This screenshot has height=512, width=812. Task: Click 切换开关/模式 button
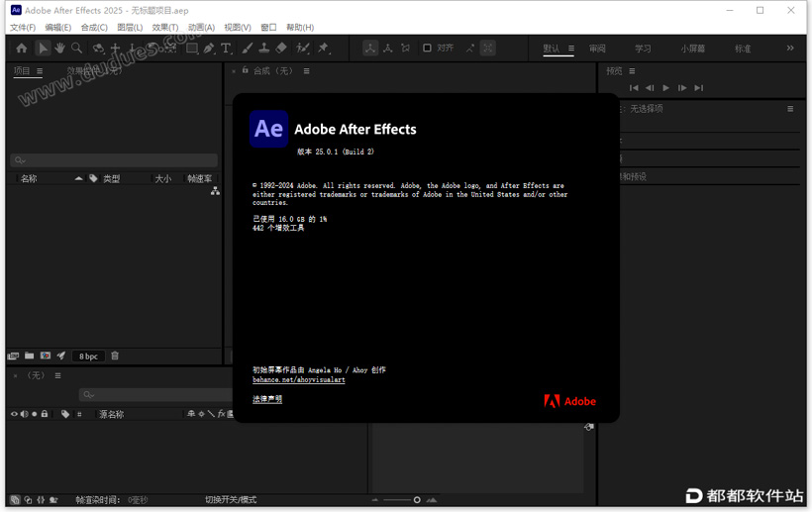(231, 500)
